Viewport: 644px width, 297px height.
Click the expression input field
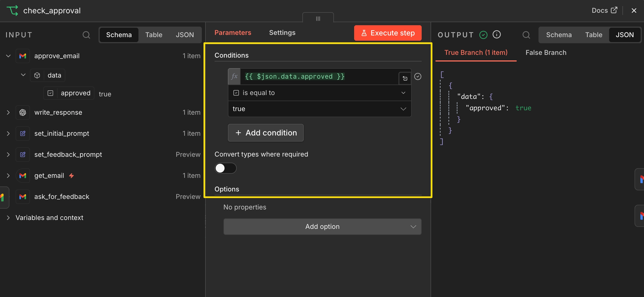(x=319, y=76)
